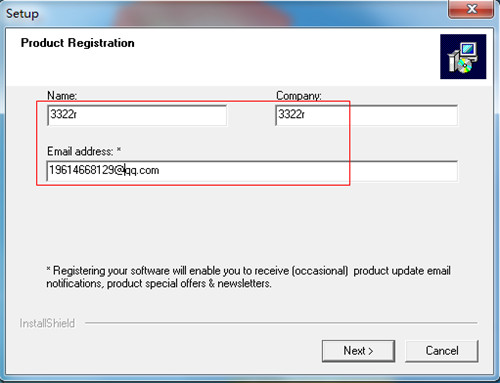500x383 pixels.
Task: Click the Email address: label
Action: (80, 151)
